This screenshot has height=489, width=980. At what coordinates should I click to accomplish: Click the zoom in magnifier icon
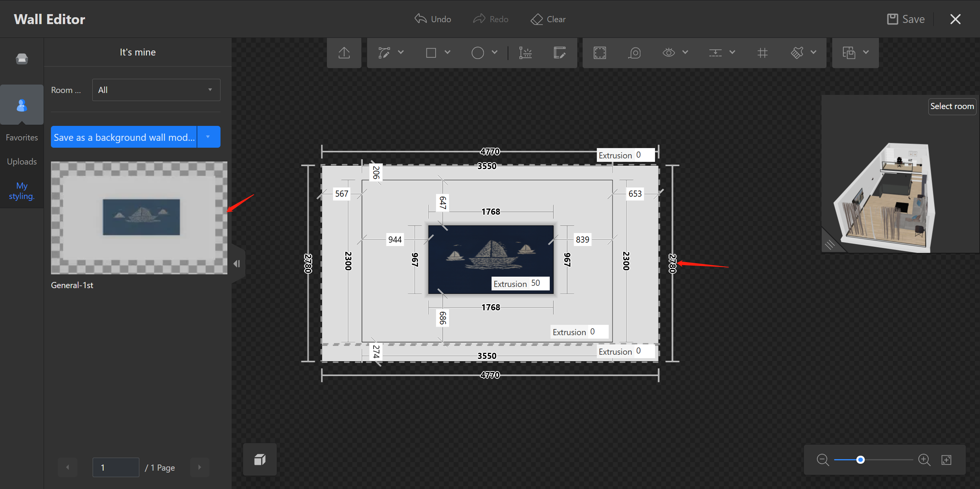pyautogui.click(x=924, y=460)
